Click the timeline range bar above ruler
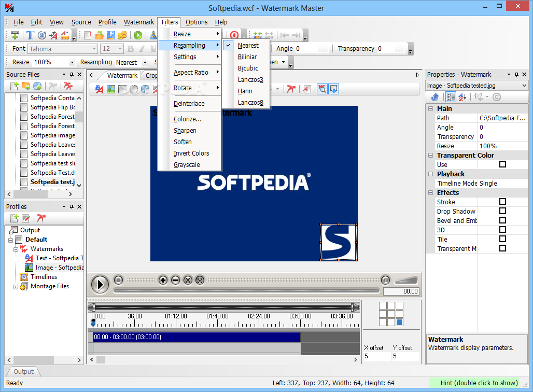This screenshot has width=533, height=392. [x=223, y=307]
